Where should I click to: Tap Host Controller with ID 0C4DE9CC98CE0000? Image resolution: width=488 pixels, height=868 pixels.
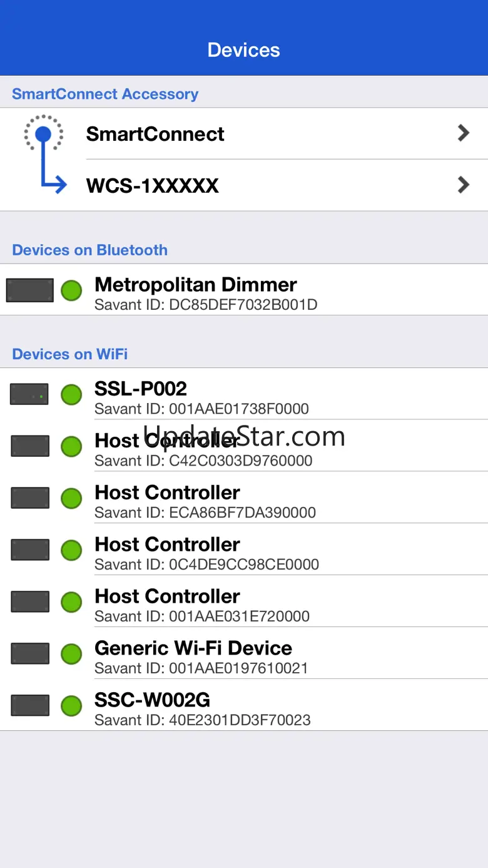click(206, 553)
